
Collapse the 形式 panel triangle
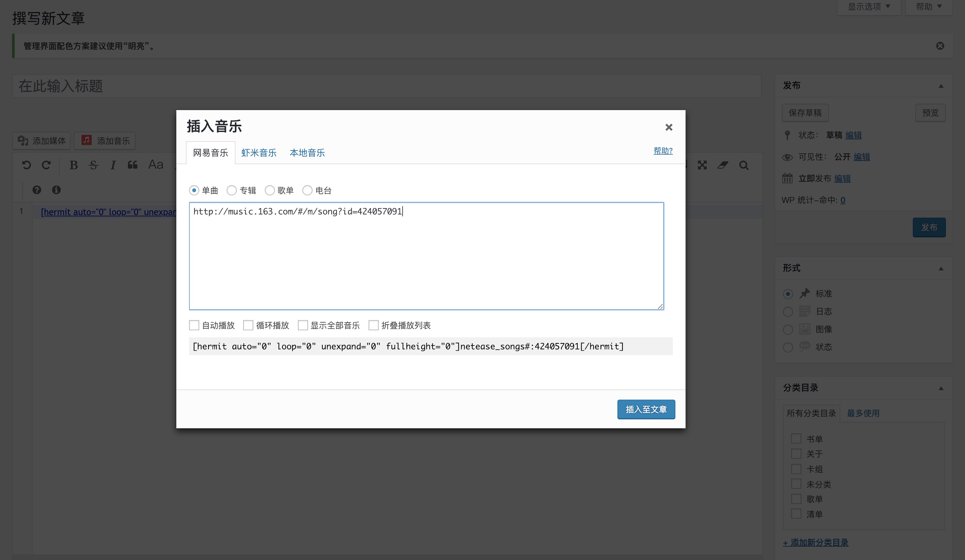click(940, 268)
